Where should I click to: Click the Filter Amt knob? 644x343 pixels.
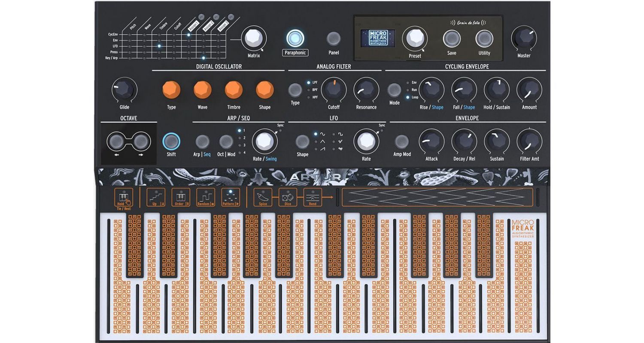point(529,141)
